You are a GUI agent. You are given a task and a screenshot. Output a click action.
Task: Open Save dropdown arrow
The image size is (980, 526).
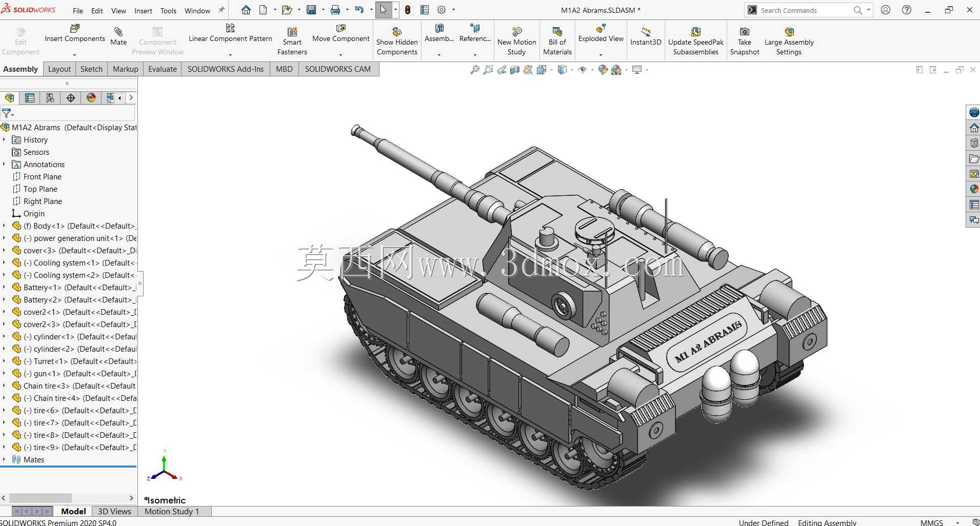pyautogui.click(x=323, y=10)
